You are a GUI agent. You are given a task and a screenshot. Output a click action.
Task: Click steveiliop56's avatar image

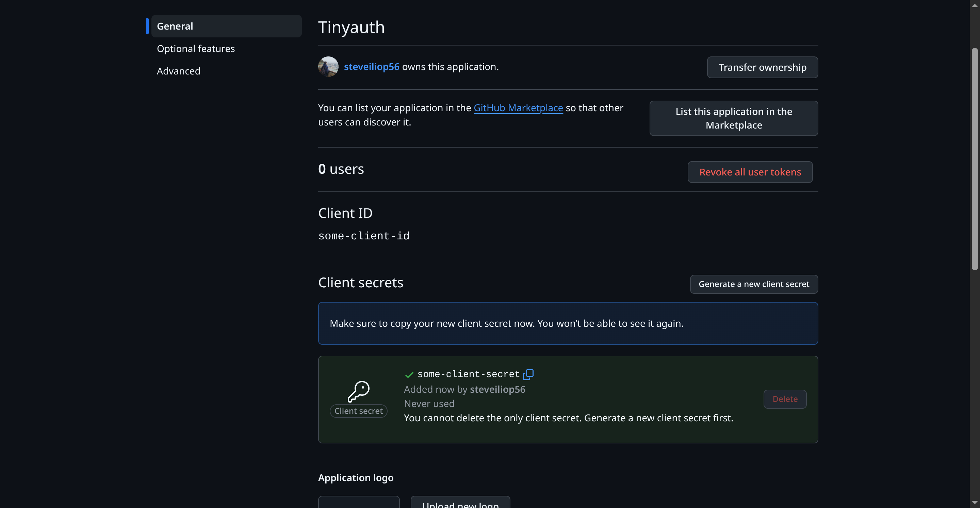(328, 67)
